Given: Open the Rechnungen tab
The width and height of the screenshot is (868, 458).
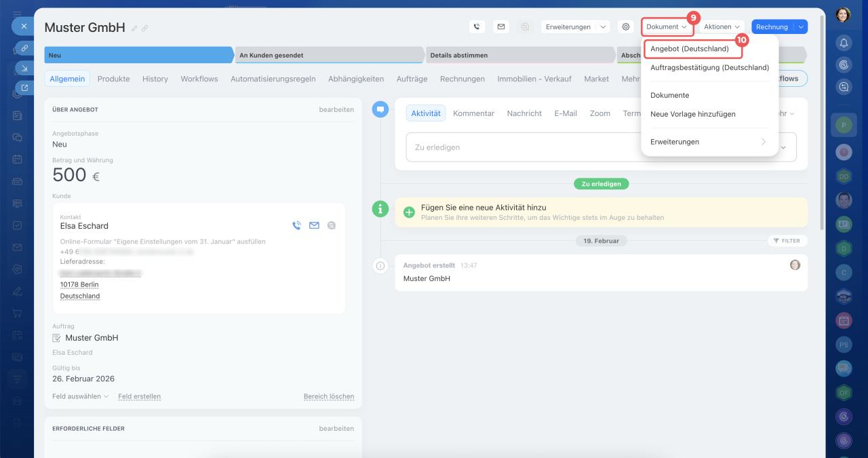Looking at the screenshot, I should coord(462,79).
